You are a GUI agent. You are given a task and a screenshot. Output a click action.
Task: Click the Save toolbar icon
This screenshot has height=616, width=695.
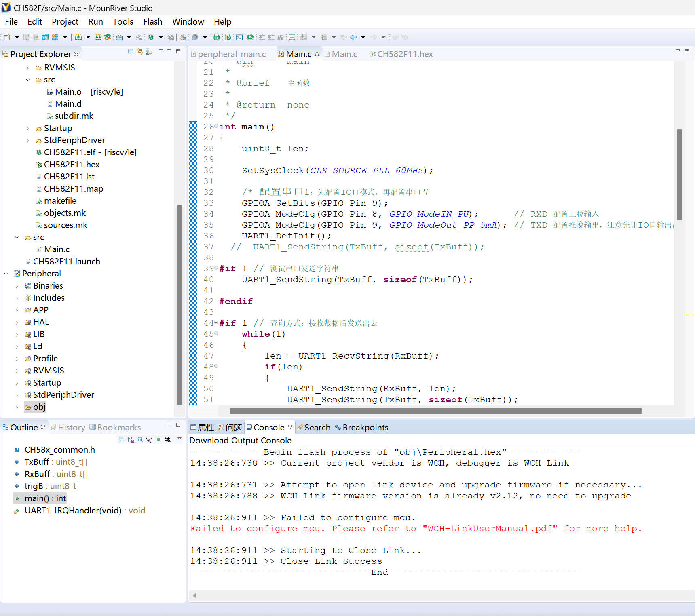tap(26, 37)
